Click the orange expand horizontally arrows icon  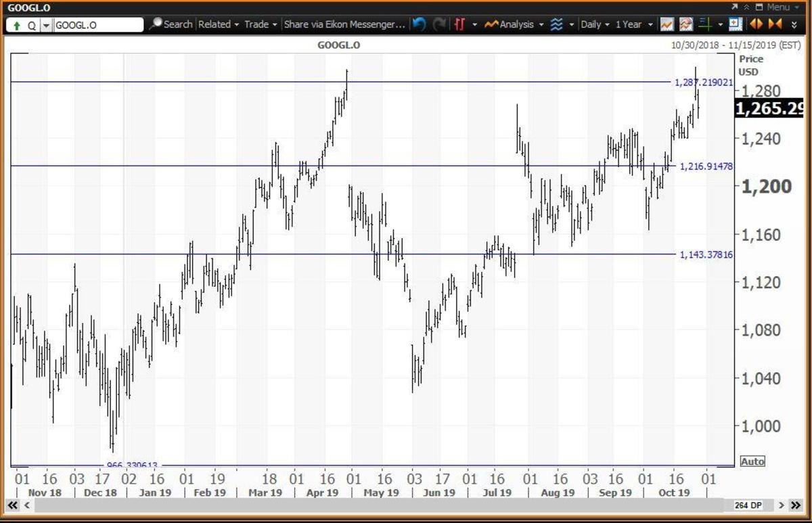tap(755, 24)
